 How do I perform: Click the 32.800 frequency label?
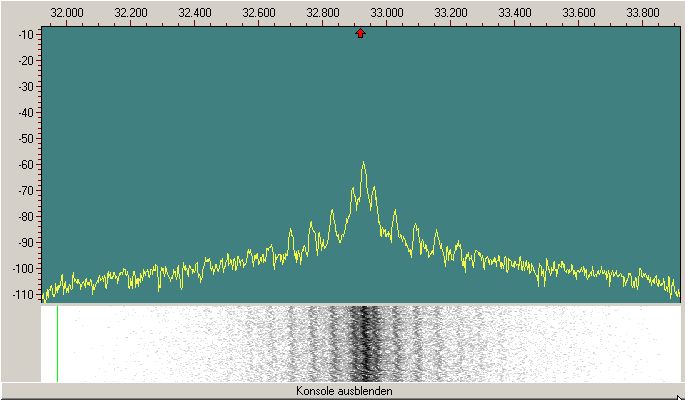coord(323,13)
